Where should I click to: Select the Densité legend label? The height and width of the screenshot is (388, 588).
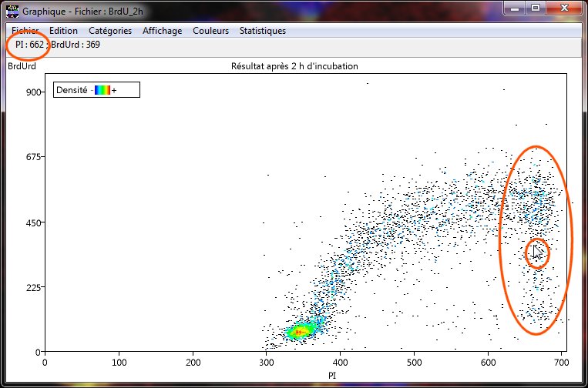[x=72, y=90]
